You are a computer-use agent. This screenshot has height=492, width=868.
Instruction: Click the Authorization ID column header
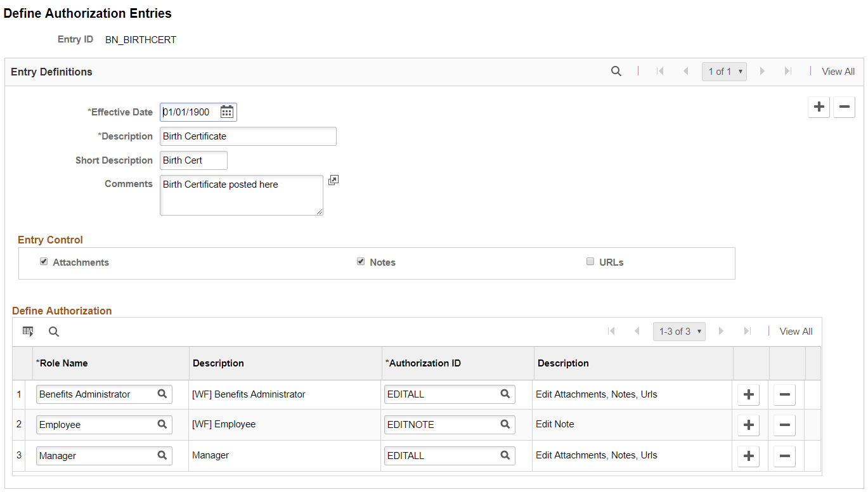[423, 363]
